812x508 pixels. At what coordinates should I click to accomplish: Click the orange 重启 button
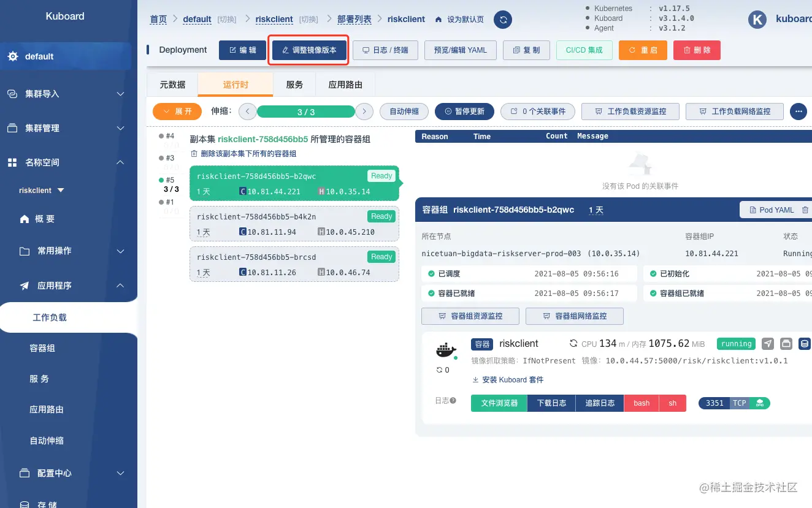click(643, 50)
